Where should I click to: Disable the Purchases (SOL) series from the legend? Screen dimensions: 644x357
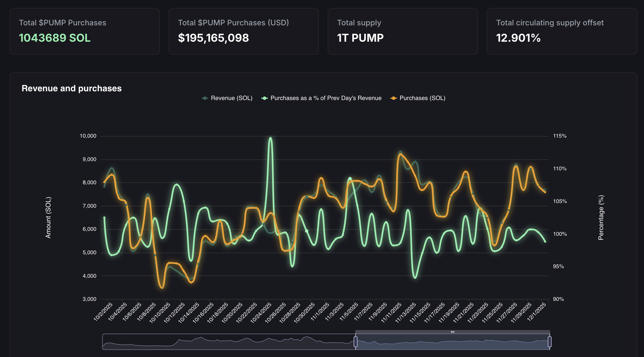(x=423, y=98)
